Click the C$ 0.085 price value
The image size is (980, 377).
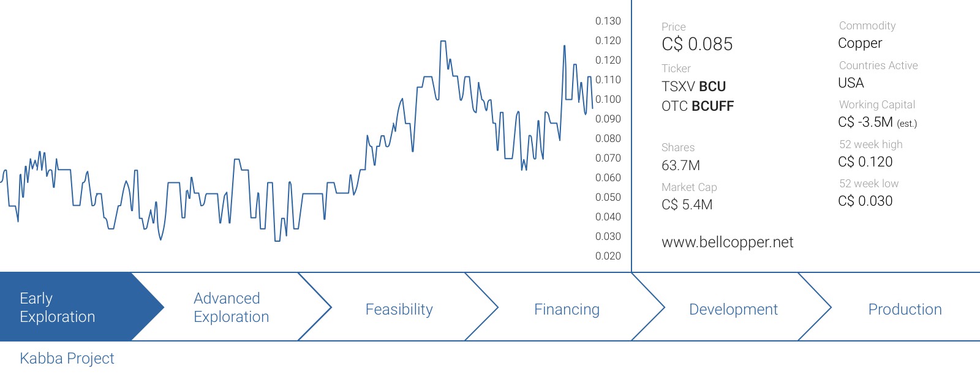point(697,44)
